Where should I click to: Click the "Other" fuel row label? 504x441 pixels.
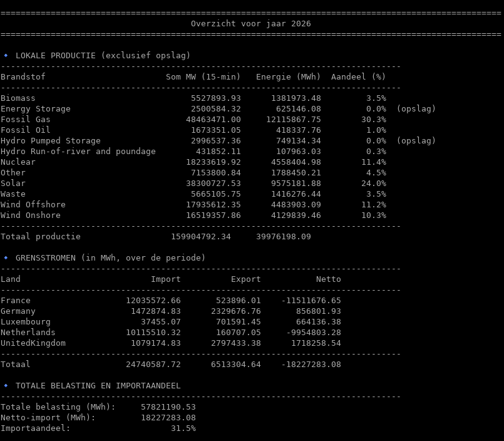point(13,172)
